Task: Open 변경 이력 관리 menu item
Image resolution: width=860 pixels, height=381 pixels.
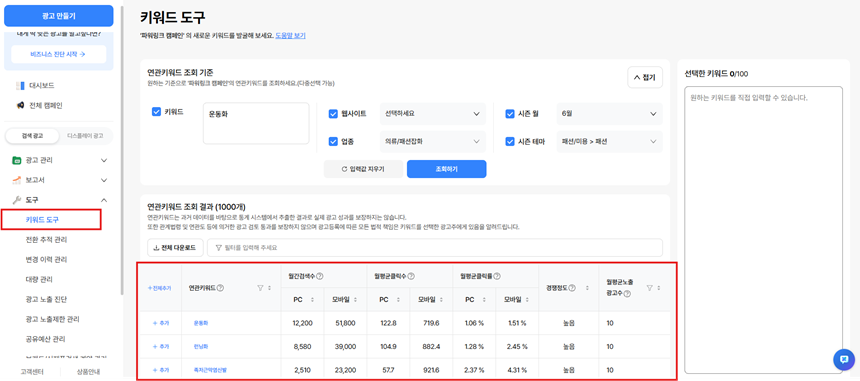Action: pyautogui.click(x=47, y=259)
